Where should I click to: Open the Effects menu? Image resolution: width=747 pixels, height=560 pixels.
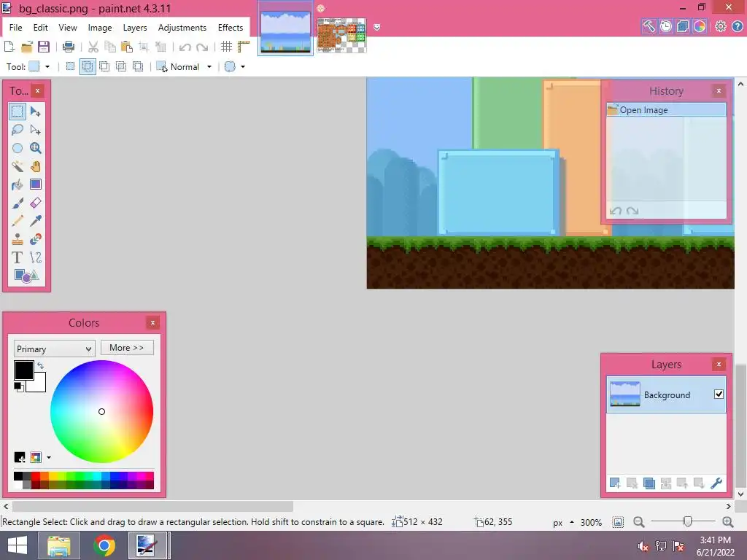click(230, 28)
